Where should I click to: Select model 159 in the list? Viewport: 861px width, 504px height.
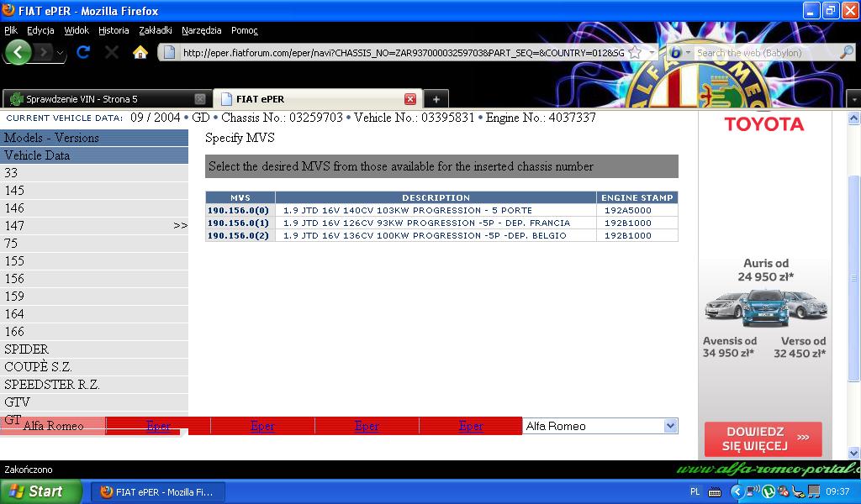tap(94, 297)
